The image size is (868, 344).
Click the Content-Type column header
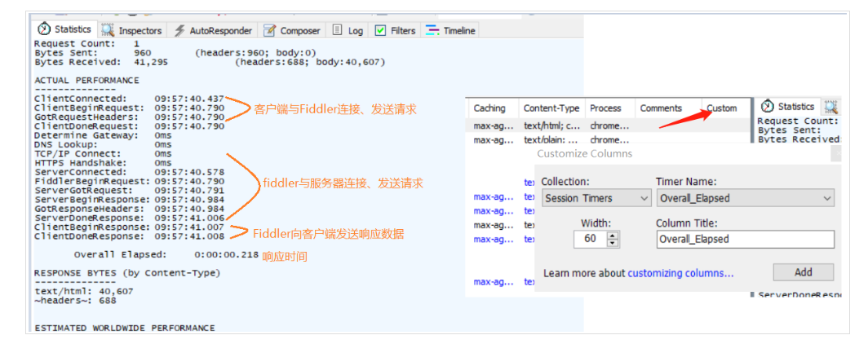point(551,108)
